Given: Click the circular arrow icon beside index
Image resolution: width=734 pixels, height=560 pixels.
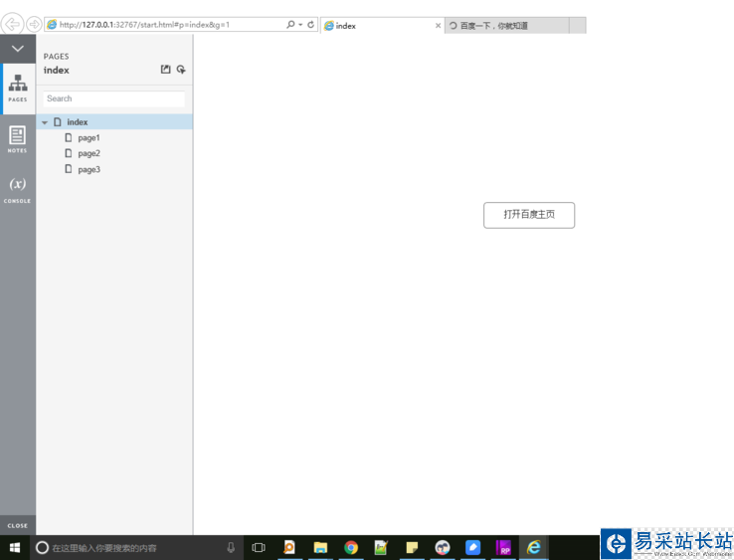Looking at the screenshot, I should pyautogui.click(x=181, y=70).
